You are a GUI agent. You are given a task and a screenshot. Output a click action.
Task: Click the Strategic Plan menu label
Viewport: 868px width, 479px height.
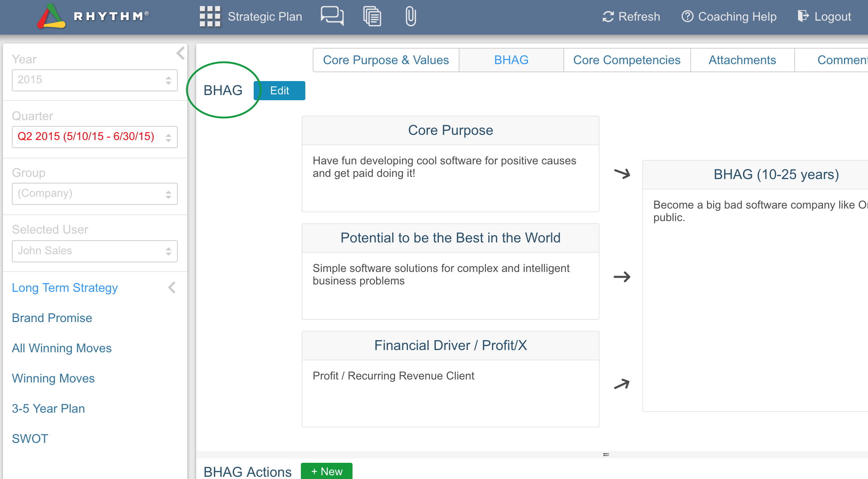pyautogui.click(x=265, y=17)
